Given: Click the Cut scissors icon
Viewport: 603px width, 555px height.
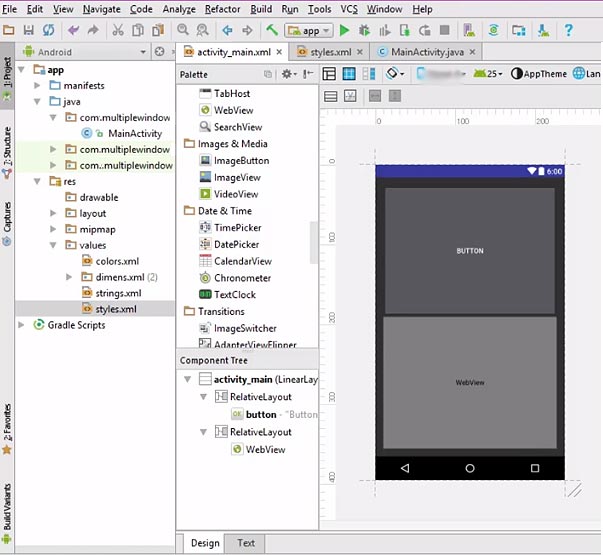Looking at the screenshot, I should [118, 30].
